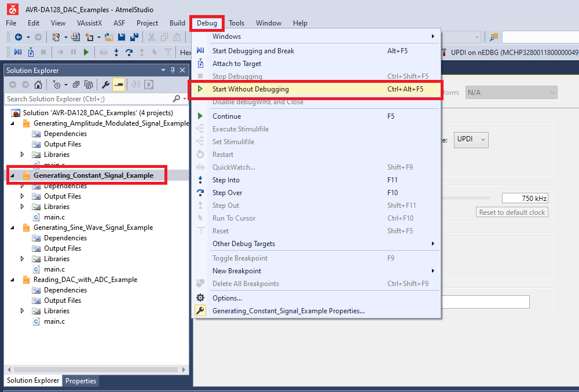Click the Add New Item toolbar icon

pyautogui.click(x=89, y=37)
